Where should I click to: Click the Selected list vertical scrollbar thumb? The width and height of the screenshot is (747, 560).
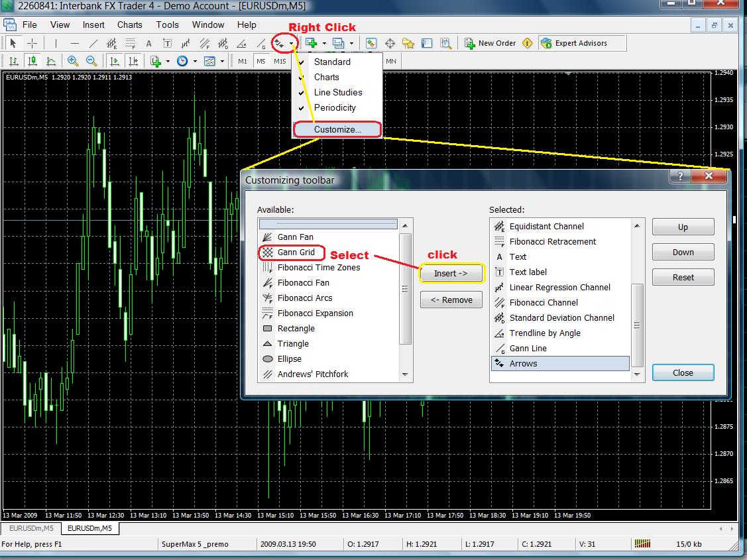click(x=636, y=325)
